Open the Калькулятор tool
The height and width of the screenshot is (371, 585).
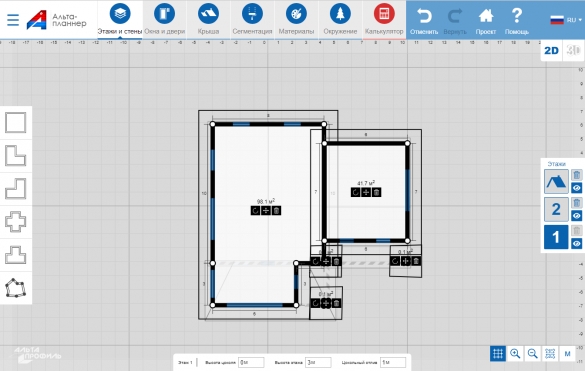[384, 19]
